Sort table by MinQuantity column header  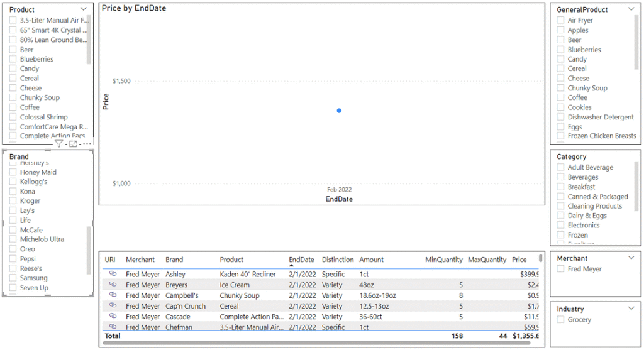click(443, 260)
